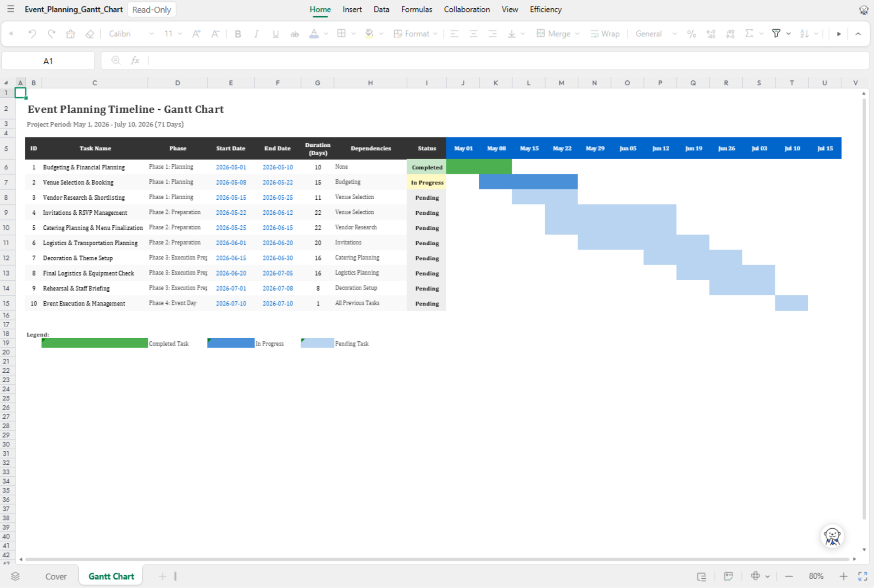Increase font size with the A+ icon
Image resolution: width=874 pixels, height=588 pixels.
click(196, 34)
